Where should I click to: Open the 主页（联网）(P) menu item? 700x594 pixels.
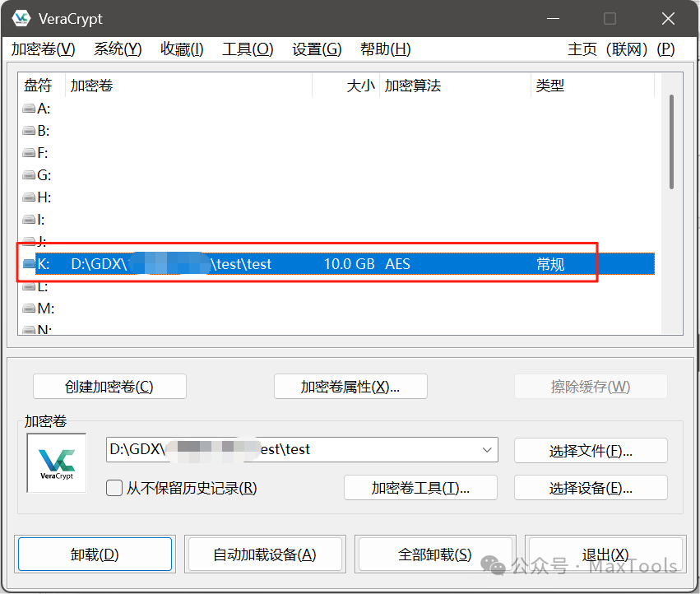[x=621, y=49]
